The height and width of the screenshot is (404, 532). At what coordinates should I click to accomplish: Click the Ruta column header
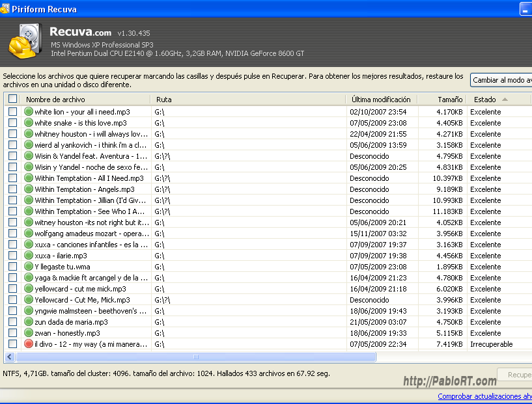(x=247, y=100)
